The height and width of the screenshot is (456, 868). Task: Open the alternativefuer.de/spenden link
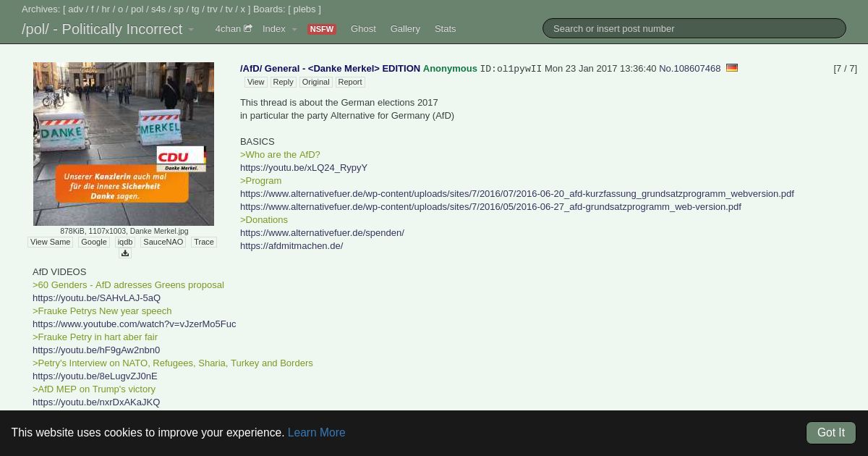[x=322, y=232]
